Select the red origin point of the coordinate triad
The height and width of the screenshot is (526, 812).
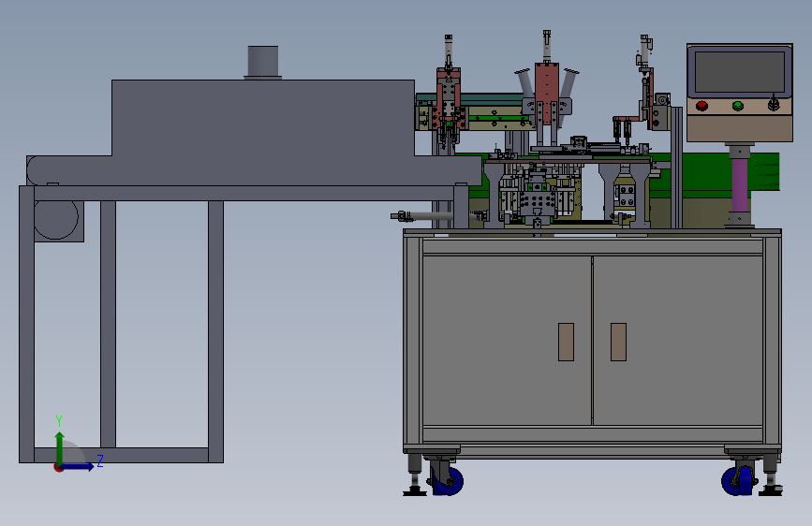pyautogui.click(x=58, y=467)
